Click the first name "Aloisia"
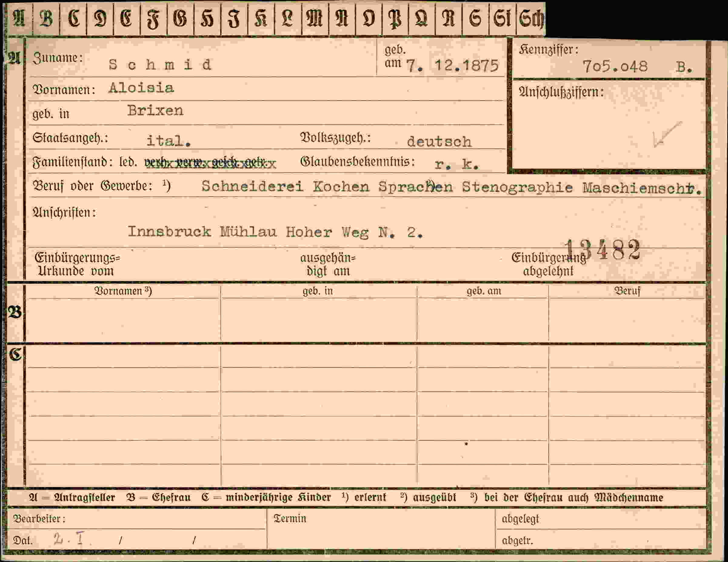 pyautogui.click(x=141, y=88)
